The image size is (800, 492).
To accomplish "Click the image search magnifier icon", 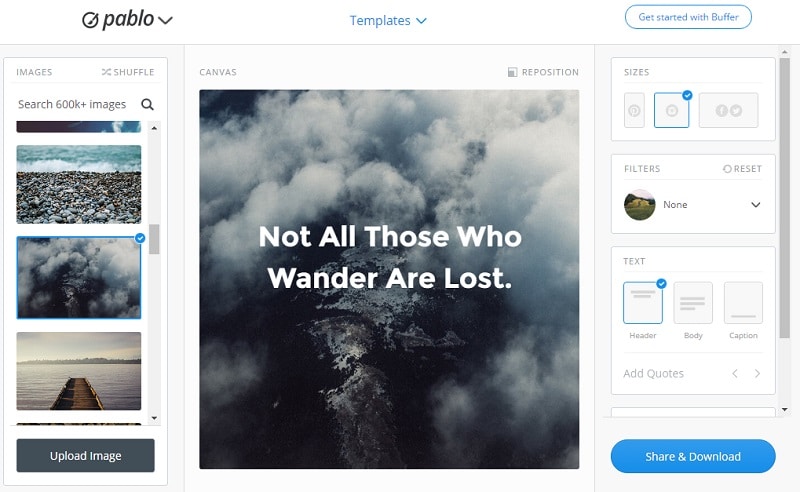I will pos(147,104).
